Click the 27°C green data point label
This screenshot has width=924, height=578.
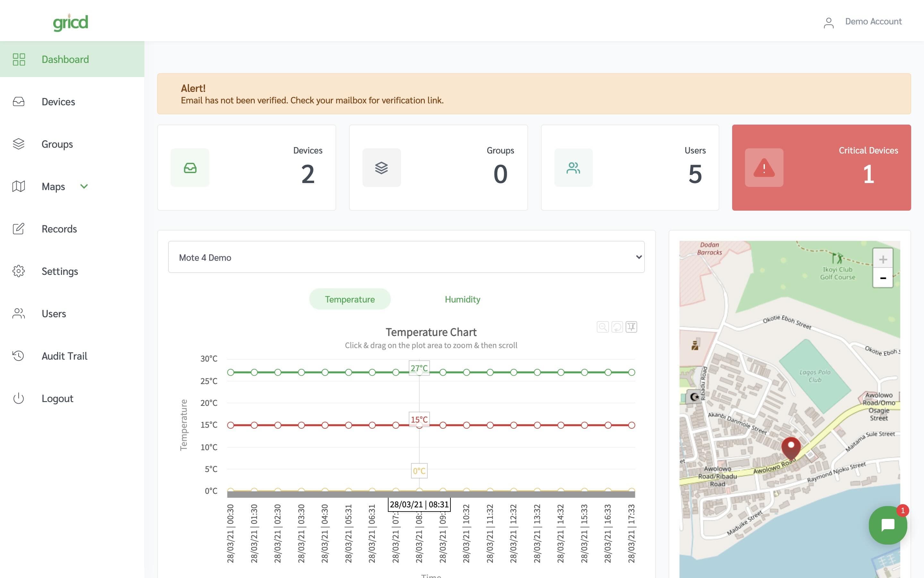click(x=419, y=368)
